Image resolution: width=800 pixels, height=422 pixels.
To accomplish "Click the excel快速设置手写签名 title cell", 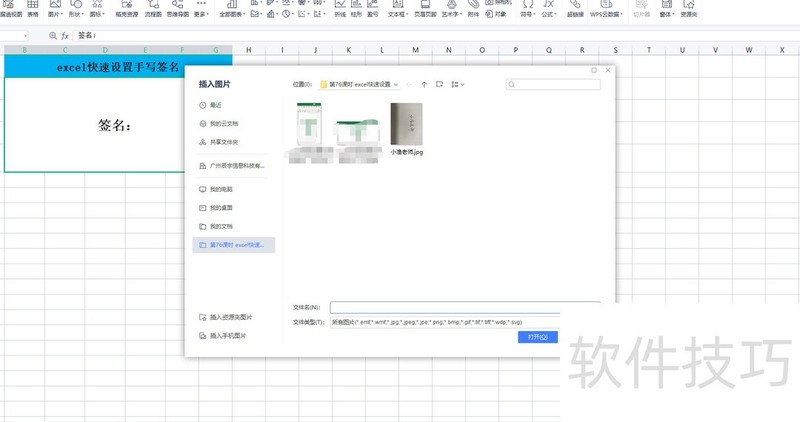I will point(118,67).
